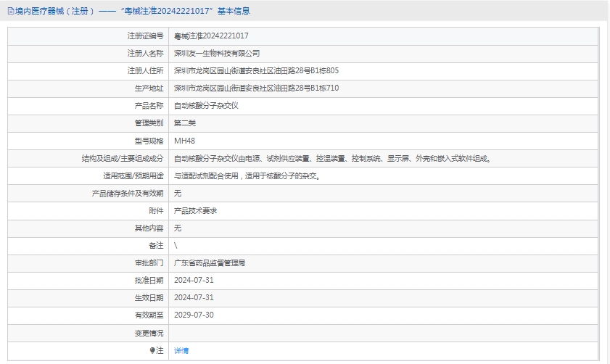The image size is (610, 364).
Task: Click the 生效日期 row label
Action: [149, 297]
